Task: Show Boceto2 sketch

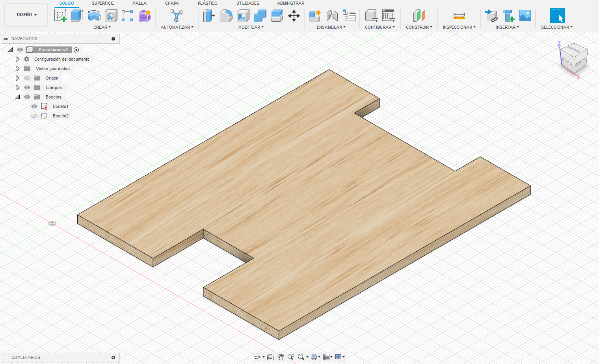Action: (34, 116)
